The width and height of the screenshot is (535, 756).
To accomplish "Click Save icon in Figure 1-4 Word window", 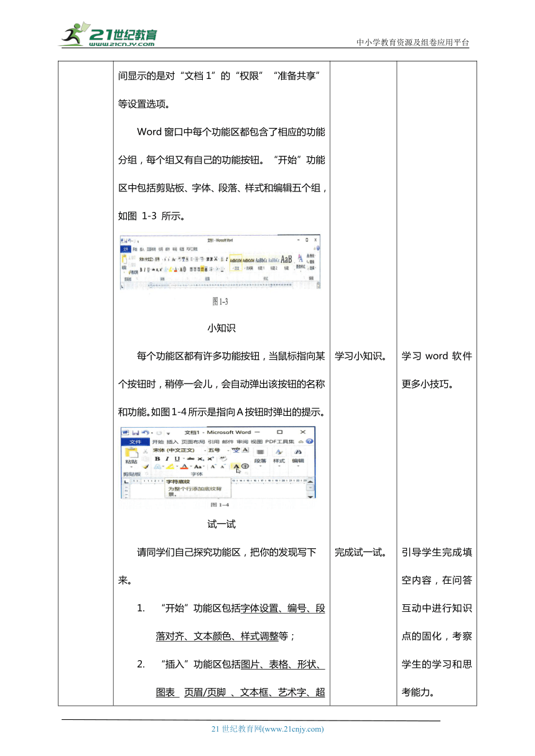I will pos(134,432).
